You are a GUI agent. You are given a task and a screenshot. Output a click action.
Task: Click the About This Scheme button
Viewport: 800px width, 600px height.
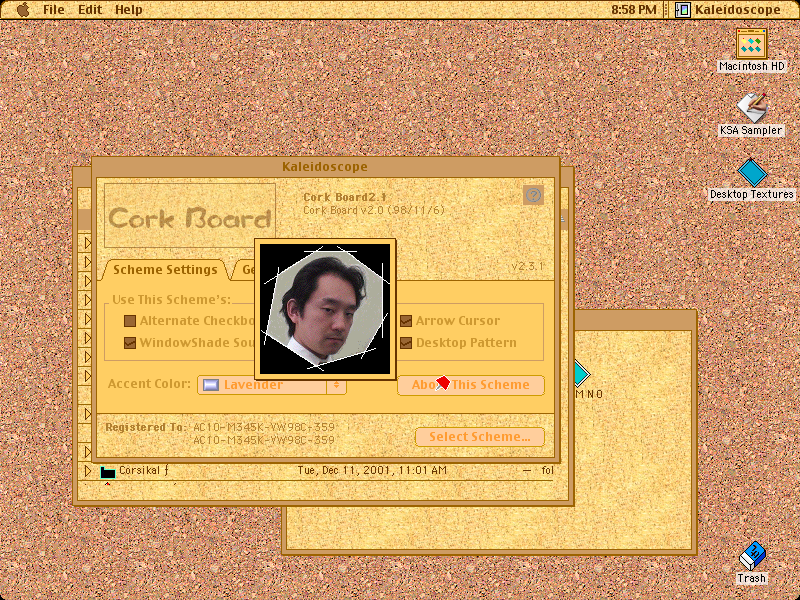pyautogui.click(x=470, y=385)
